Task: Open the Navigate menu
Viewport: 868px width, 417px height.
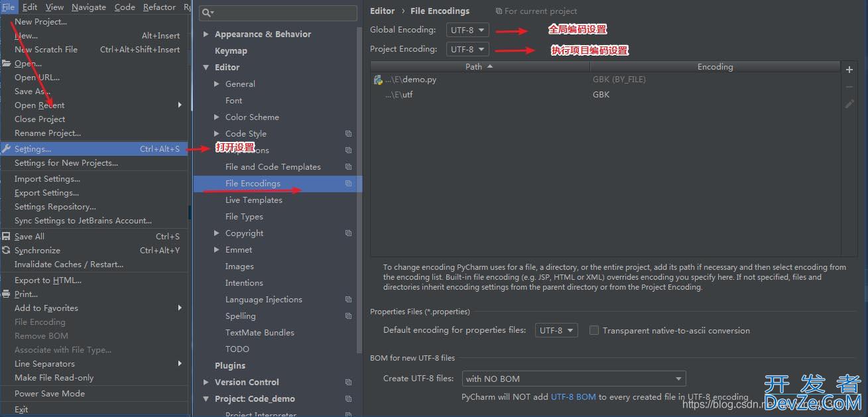Action: point(89,7)
